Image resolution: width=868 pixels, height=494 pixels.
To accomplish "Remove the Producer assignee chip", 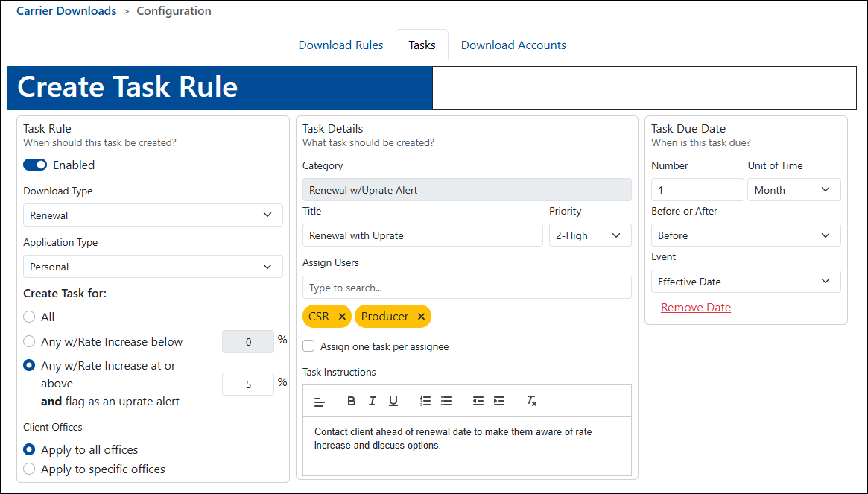I will (421, 316).
